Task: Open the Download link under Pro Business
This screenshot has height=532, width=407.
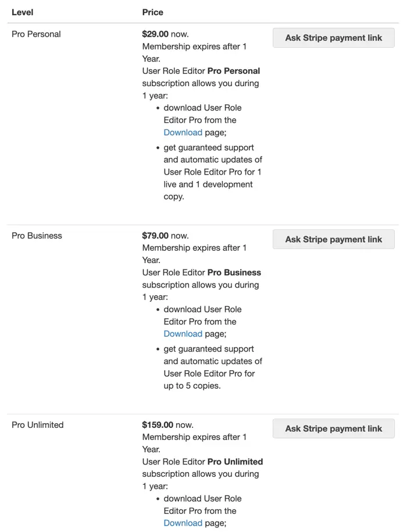Action: pyautogui.click(x=183, y=334)
